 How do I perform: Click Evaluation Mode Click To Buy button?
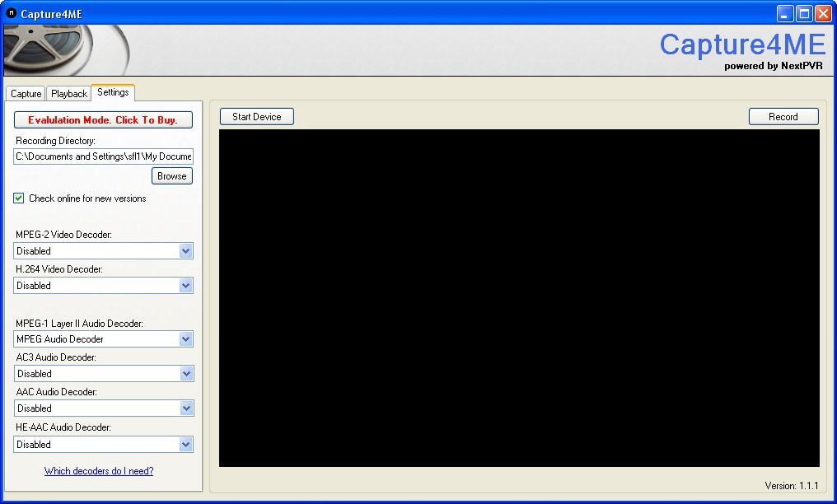pyautogui.click(x=103, y=120)
